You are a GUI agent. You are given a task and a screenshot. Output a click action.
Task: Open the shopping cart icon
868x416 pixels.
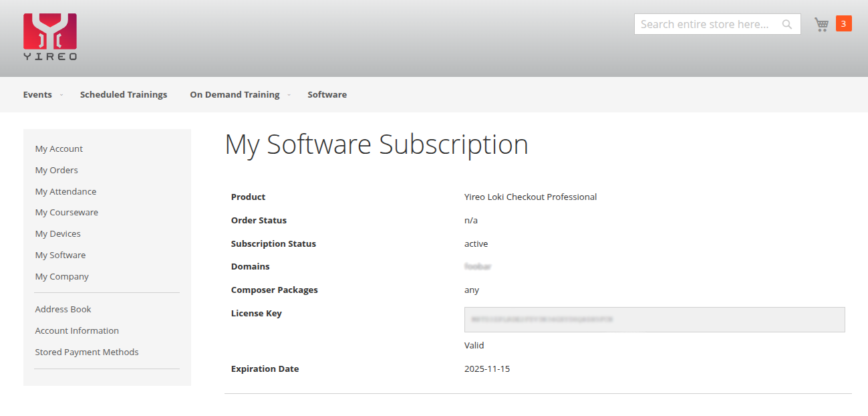click(x=821, y=25)
